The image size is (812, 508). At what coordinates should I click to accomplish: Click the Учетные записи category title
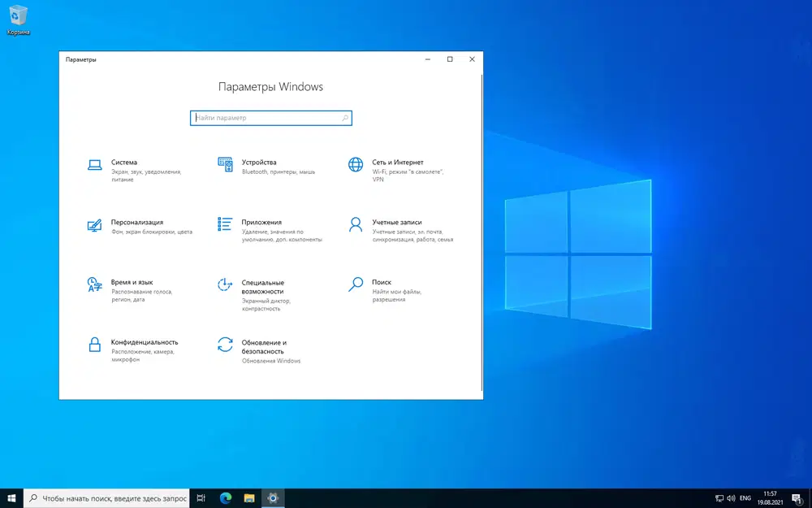(x=397, y=223)
